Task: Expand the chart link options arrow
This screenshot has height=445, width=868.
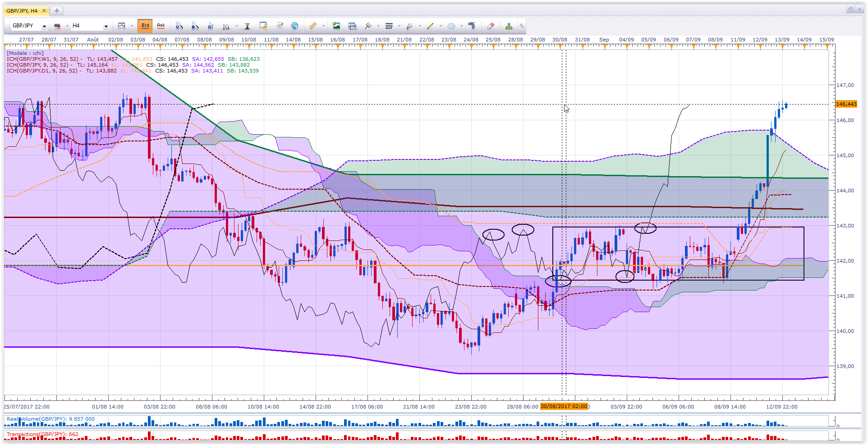Action: tap(67, 26)
